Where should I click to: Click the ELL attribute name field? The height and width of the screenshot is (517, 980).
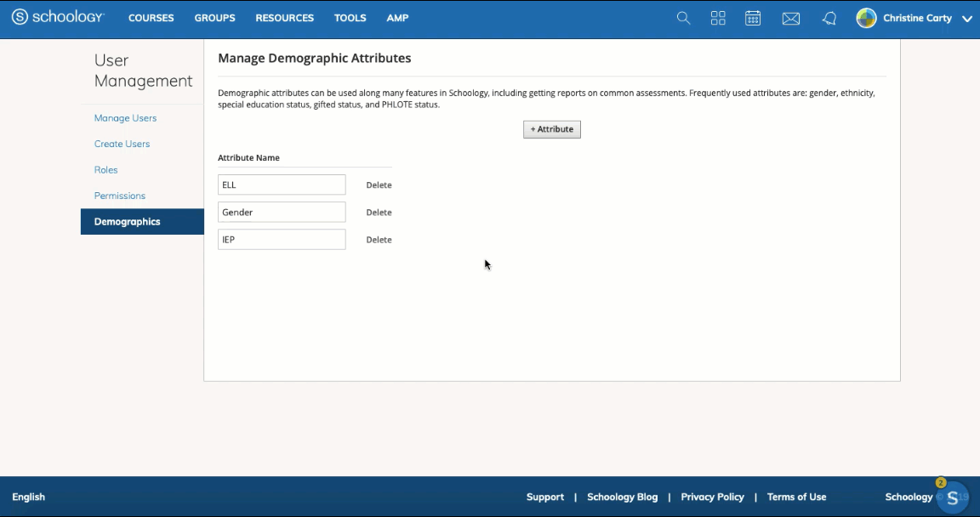[x=282, y=185]
